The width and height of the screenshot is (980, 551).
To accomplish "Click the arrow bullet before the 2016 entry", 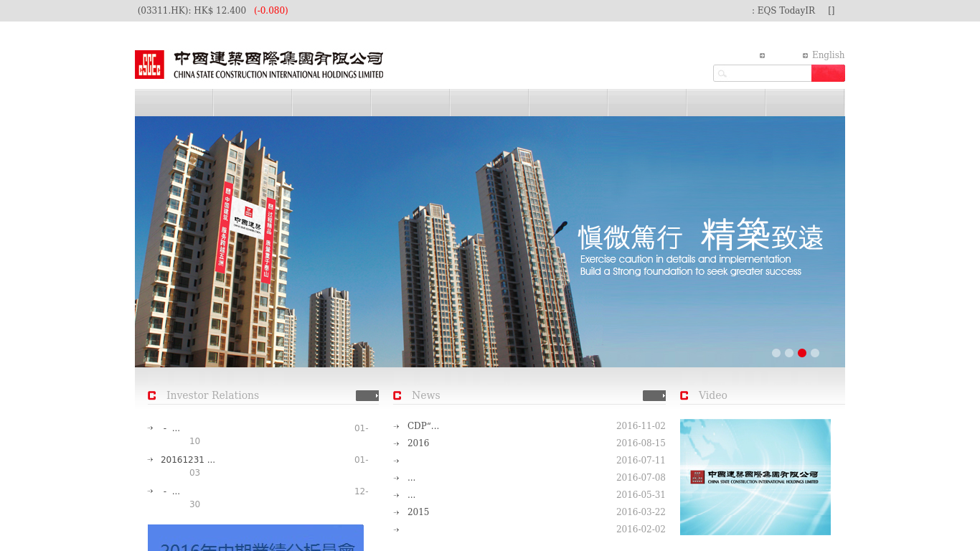I will pyautogui.click(x=397, y=443).
